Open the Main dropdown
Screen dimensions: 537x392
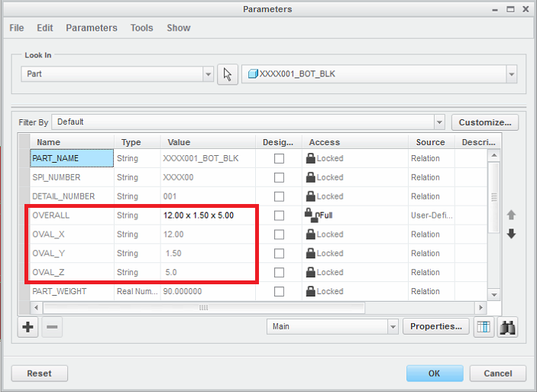393,326
